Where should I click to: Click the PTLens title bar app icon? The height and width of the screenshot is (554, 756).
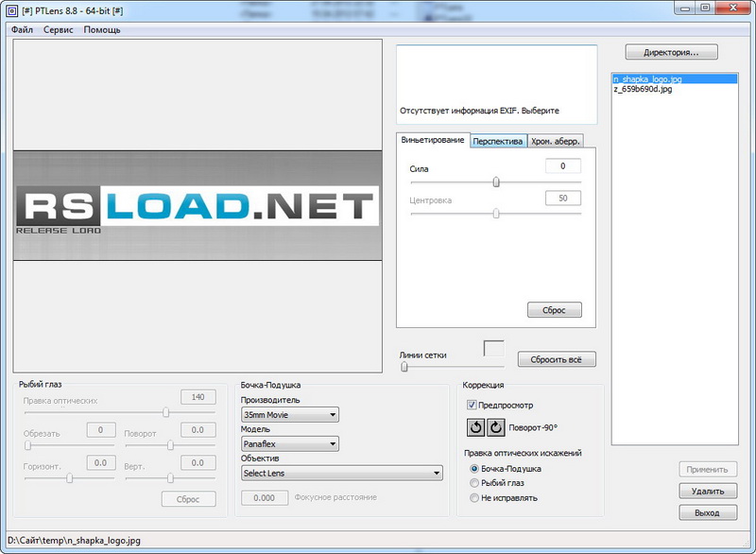pos(12,10)
